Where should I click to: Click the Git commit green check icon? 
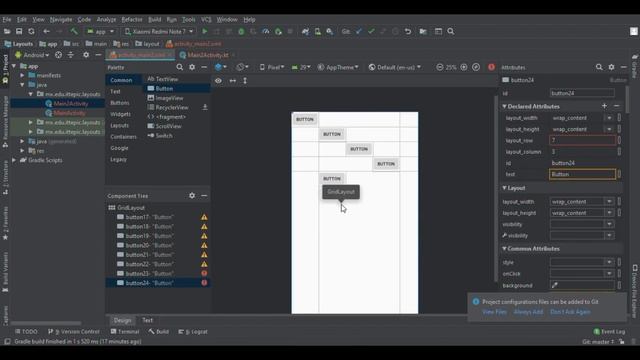pyautogui.click(x=371, y=31)
